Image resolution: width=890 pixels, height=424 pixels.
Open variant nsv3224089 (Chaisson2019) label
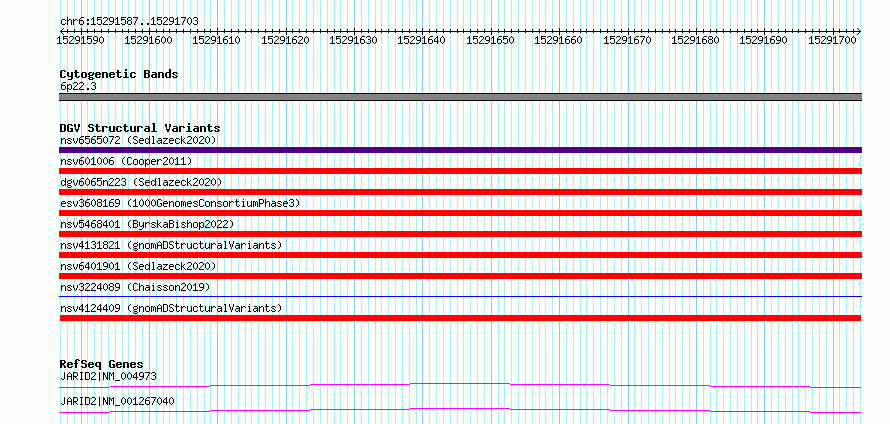pos(135,287)
